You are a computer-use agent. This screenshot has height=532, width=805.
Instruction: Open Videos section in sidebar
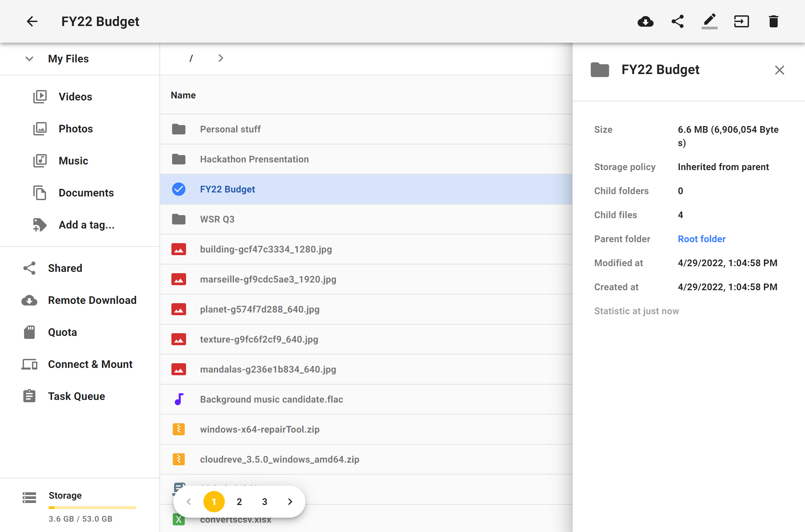[75, 96]
